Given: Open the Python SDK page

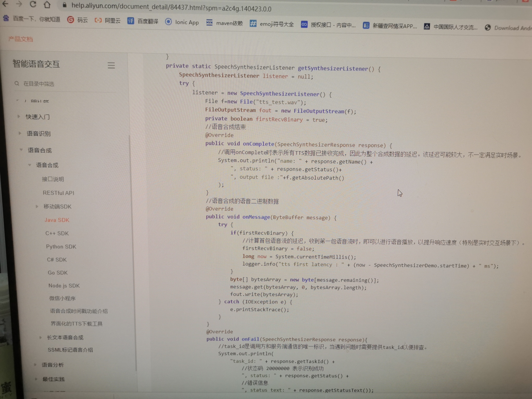Looking at the screenshot, I should pyautogui.click(x=61, y=247).
